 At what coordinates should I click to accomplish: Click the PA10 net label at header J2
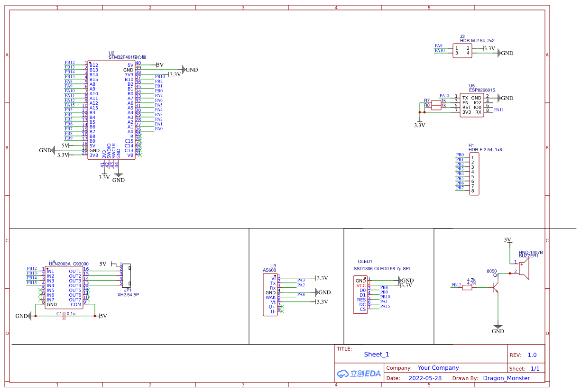(440, 50)
